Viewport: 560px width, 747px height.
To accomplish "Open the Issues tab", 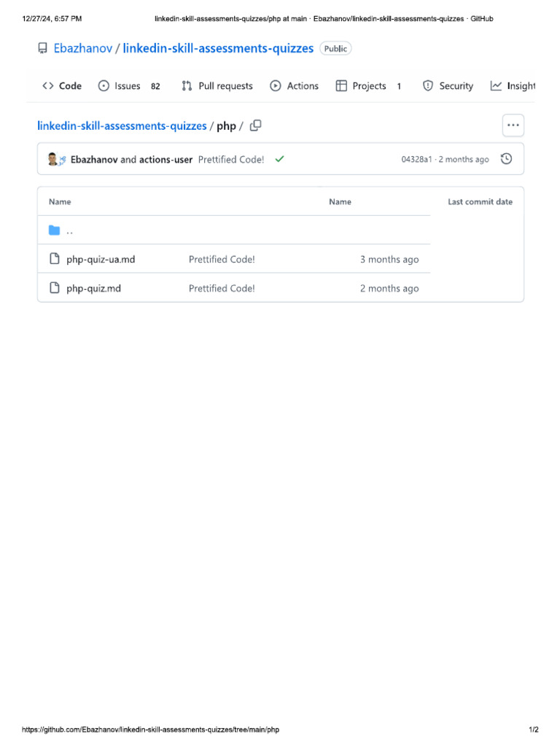I will [x=128, y=86].
